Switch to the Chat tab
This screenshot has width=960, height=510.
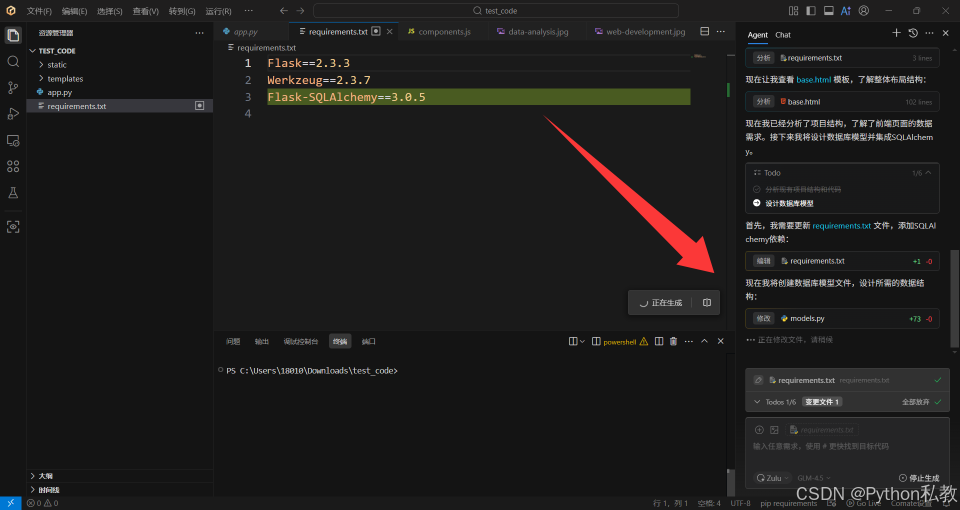pos(783,35)
